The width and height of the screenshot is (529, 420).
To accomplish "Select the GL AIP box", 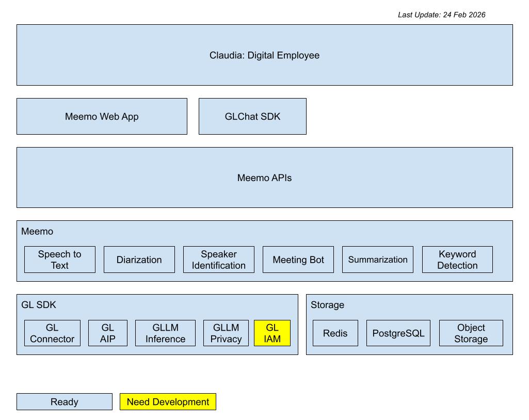I will pos(108,333).
